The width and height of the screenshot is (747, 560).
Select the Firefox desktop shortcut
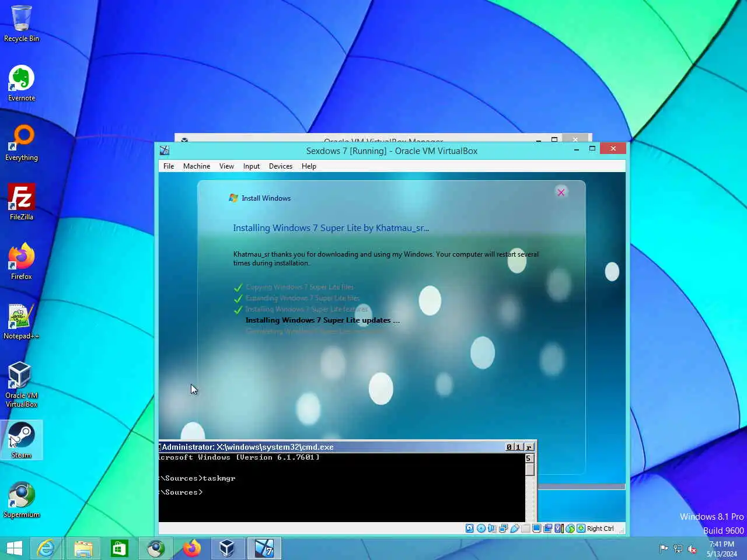22,262
